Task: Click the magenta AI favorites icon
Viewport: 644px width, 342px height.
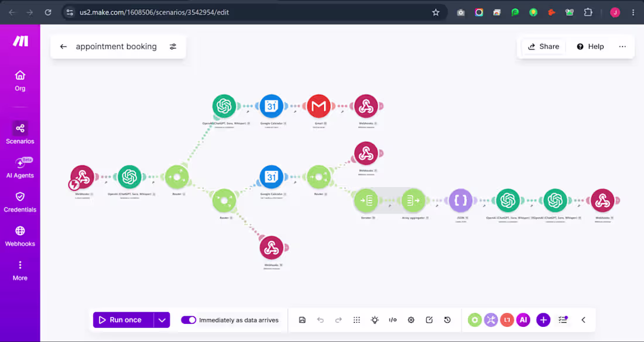Action: [x=523, y=320]
